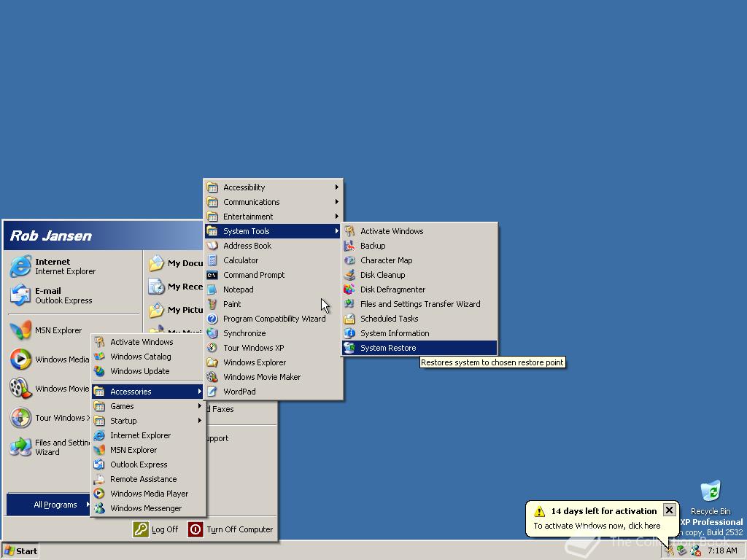Open System Restore from System Tools

point(419,348)
